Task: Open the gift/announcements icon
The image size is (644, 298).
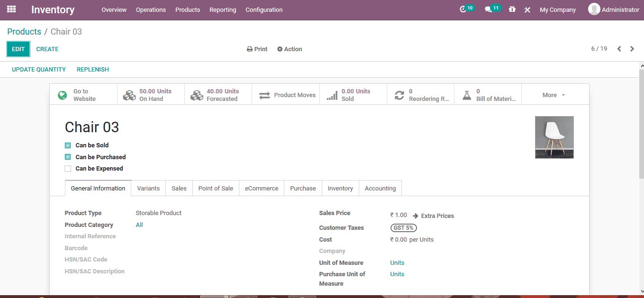Action: [x=512, y=9]
